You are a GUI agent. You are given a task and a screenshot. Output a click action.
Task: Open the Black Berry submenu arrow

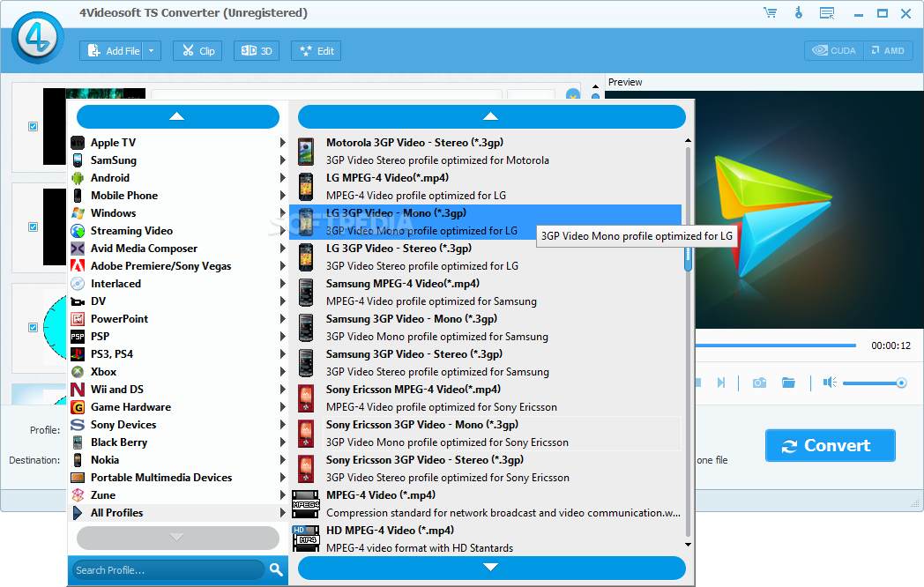[x=282, y=442]
